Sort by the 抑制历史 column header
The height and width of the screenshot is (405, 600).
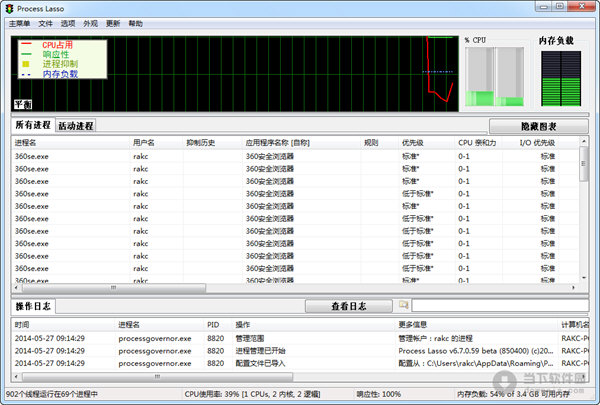tap(212, 143)
